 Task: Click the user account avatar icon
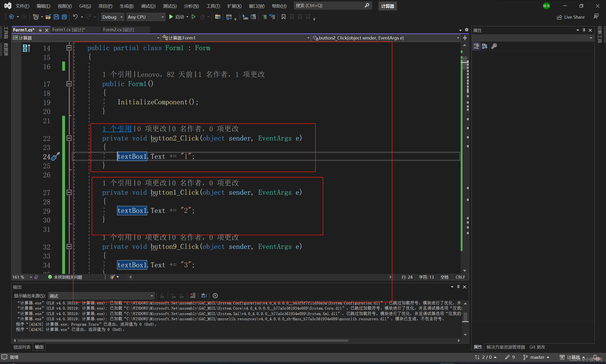pos(546,6)
